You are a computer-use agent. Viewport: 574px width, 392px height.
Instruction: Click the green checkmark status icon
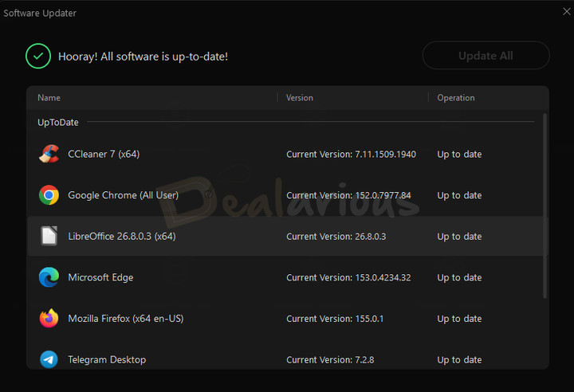pyautogui.click(x=38, y=56)
